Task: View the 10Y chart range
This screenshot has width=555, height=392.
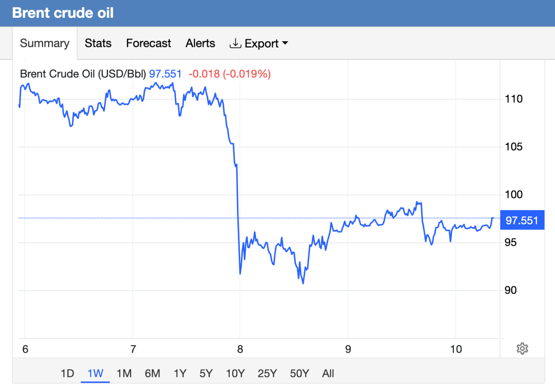Action: (x=235, y=373)
